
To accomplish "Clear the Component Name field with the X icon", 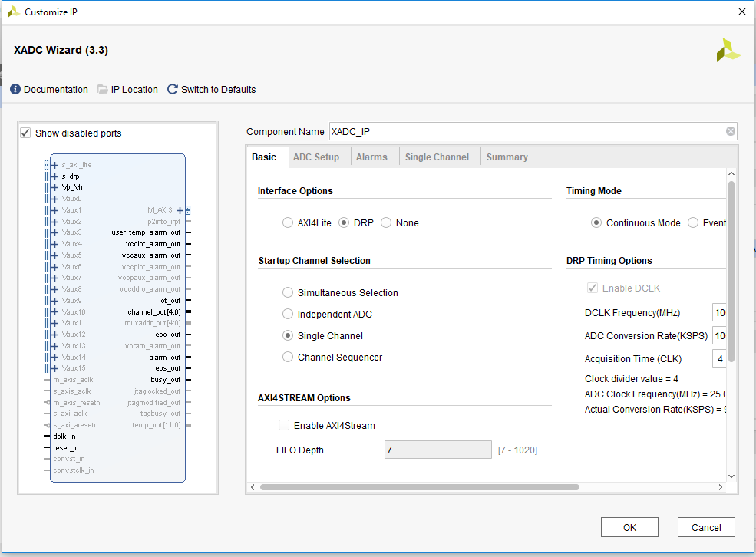I will pos(731,131).
